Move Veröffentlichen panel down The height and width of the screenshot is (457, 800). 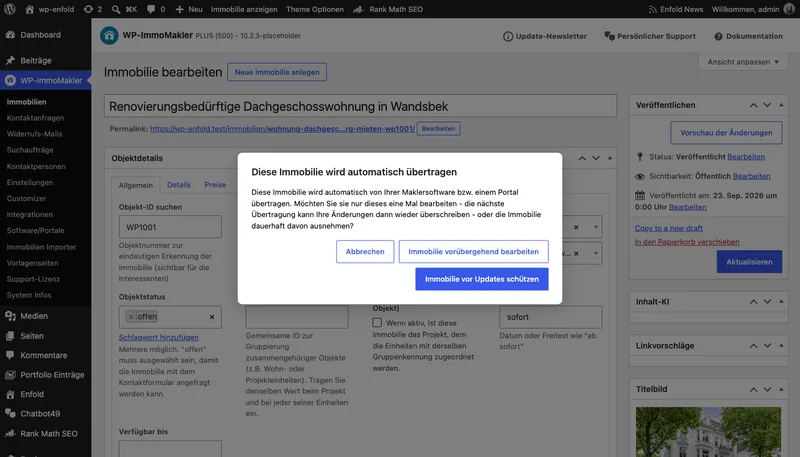767,105
